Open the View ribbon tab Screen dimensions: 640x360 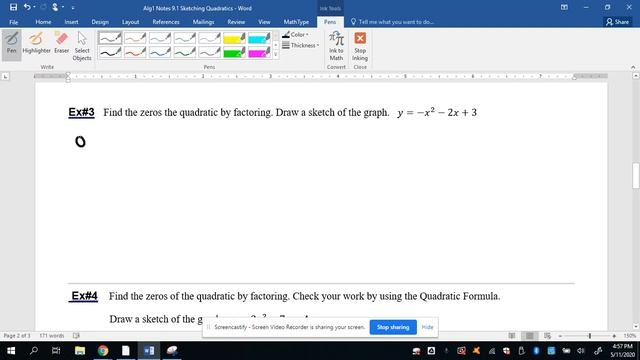264,22
